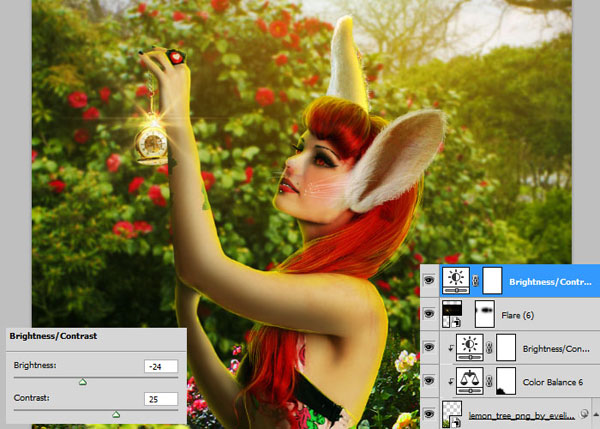Hide the Flare (6) layer

coord(429,314)
